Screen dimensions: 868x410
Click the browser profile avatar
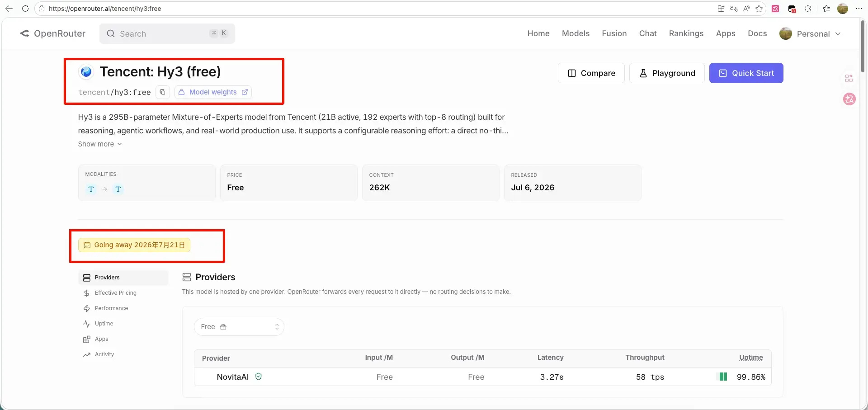click(x=843, y=9)
